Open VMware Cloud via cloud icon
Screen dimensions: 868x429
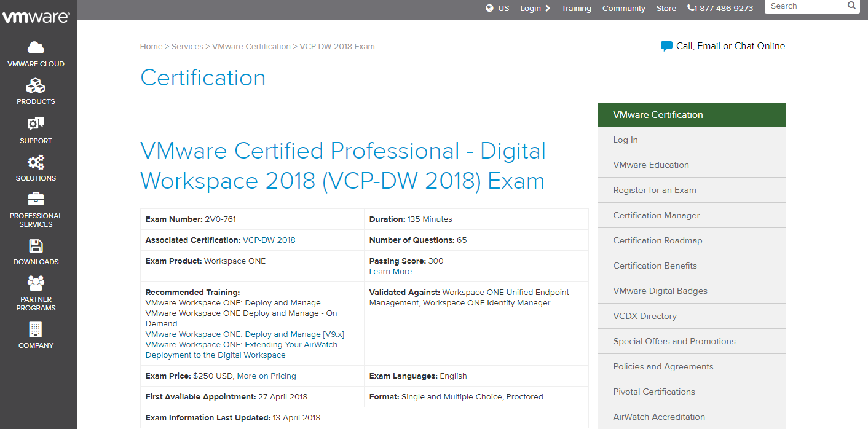click(x=36, y=47)
